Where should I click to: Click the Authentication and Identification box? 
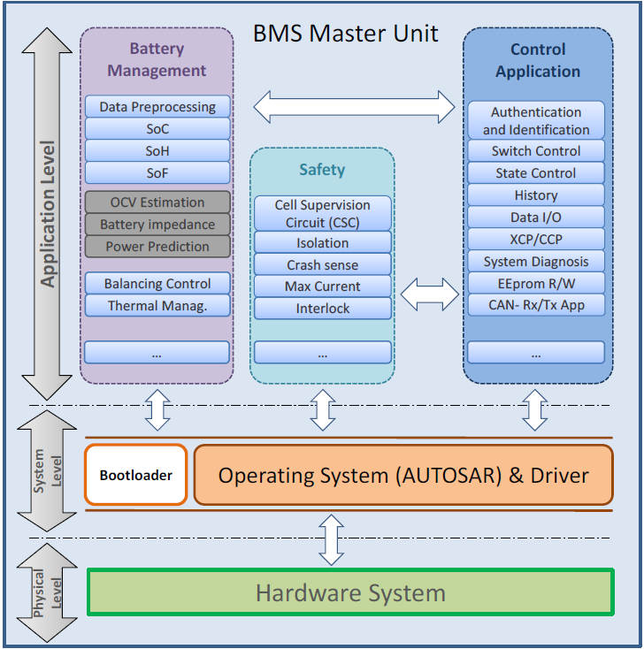[x=536, y=120]
